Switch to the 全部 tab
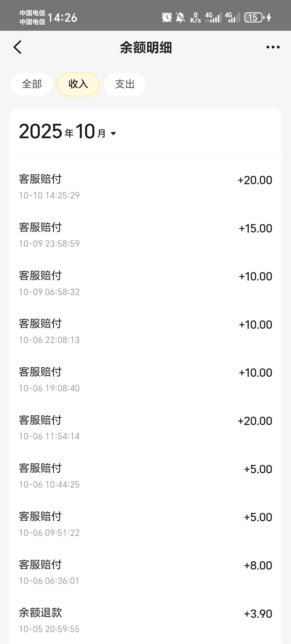The image size is (291, 644). click(x=32, y=84)
